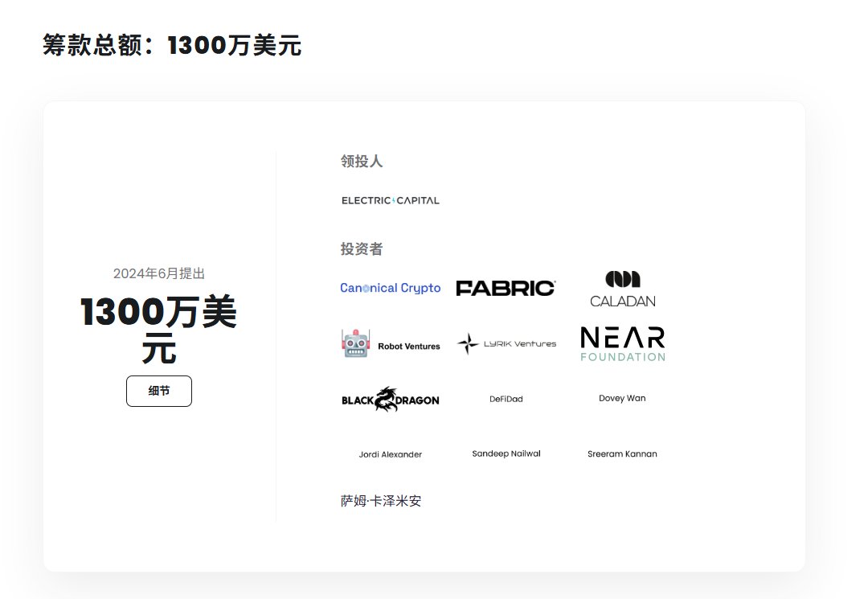Click the 领投人 section heading
The image size is (868, 599).
(362, 161)
